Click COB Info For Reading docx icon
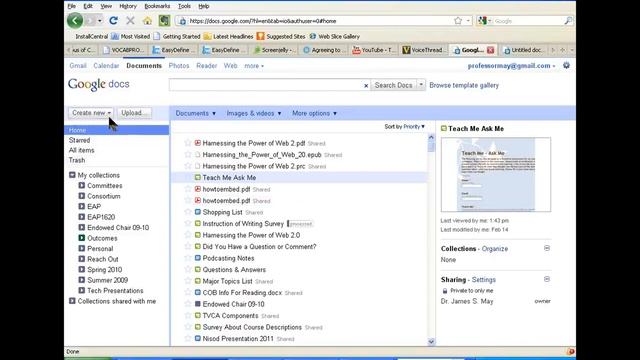 [x=198, y=293]
